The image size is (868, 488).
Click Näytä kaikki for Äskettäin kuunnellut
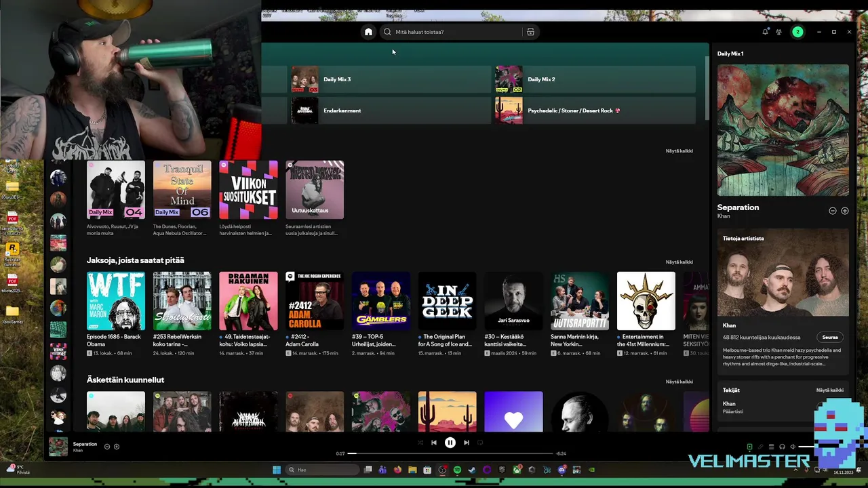tap(679, 382)
